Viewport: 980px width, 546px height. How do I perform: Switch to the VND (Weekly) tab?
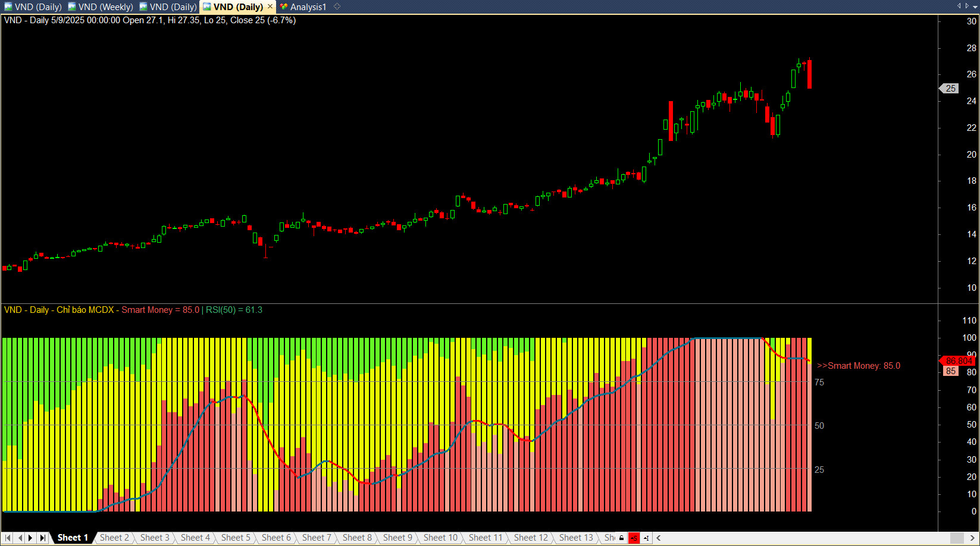pyautogui.click(x=101, y=7)
